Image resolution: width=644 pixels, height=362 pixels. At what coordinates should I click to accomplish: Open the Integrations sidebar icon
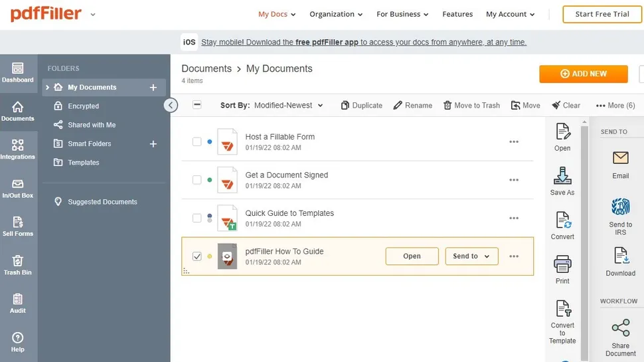tap(18, 149)
